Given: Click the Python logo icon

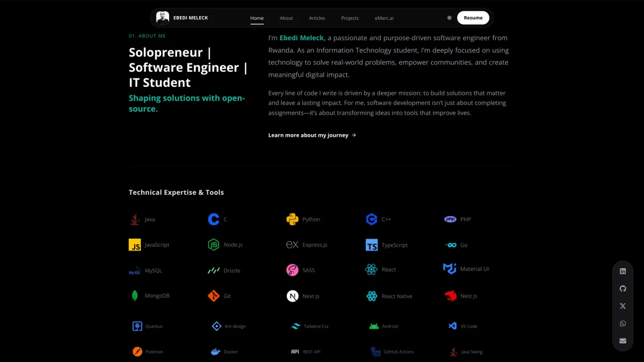Looking at the screenshot, I should 292,219.
